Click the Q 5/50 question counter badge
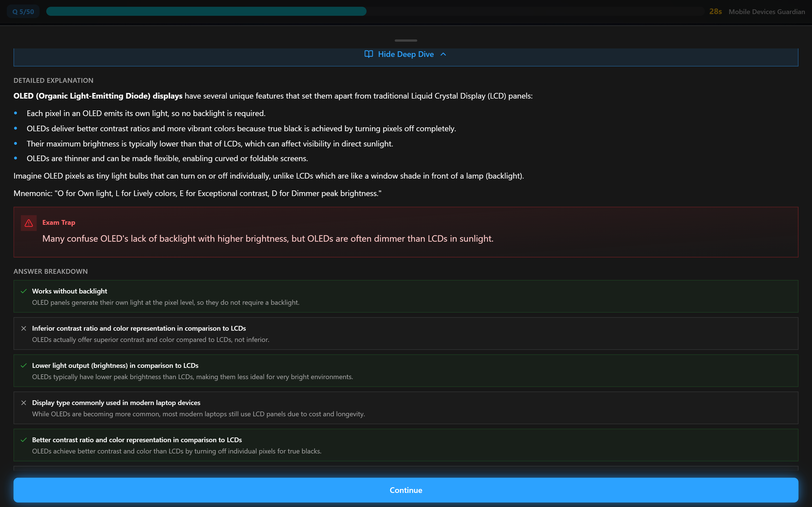812x507 pixels. click(x=23, y=12)
